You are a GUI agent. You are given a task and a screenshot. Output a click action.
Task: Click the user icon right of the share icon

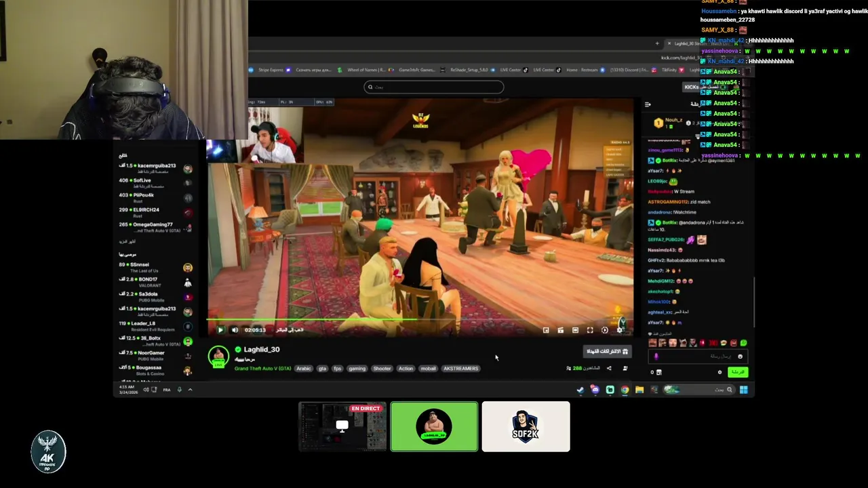625,369
